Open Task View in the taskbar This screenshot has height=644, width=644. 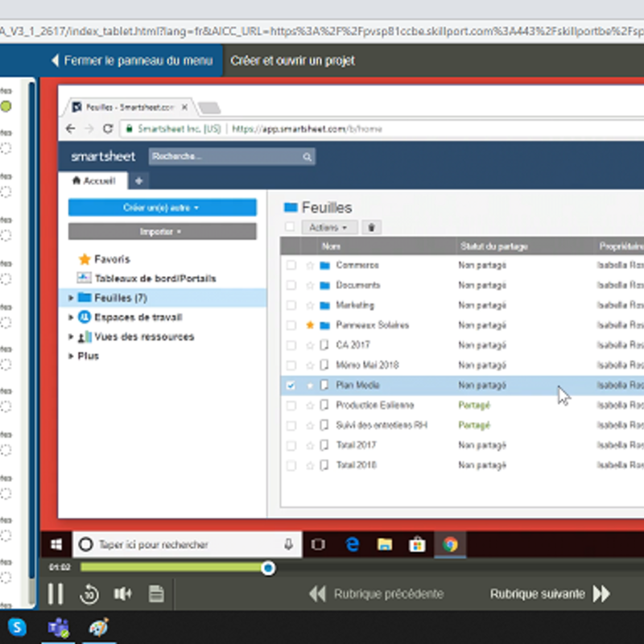[x=318, y=545]
